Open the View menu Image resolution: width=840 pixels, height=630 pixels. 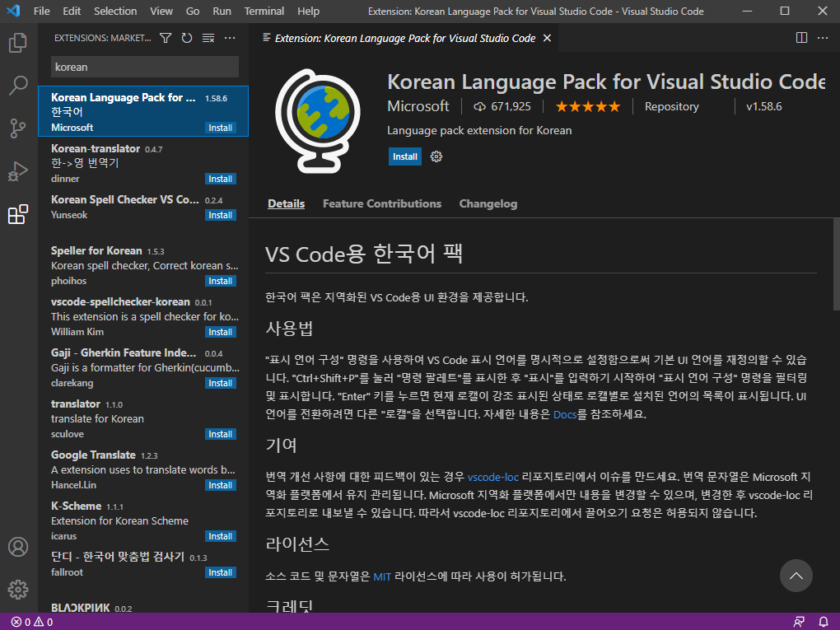[161, 11]
